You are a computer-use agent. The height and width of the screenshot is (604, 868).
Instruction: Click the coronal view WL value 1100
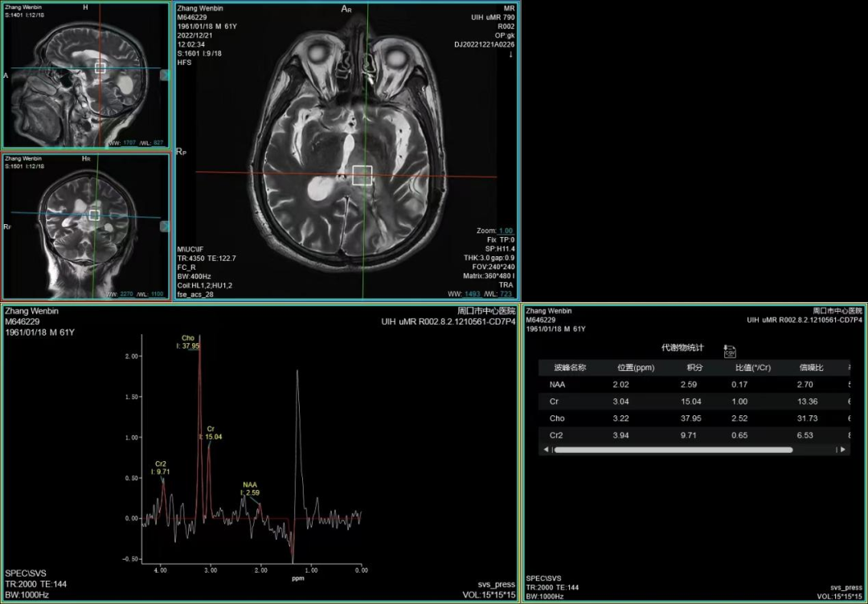pyautogui.click(x=158, y=294)
